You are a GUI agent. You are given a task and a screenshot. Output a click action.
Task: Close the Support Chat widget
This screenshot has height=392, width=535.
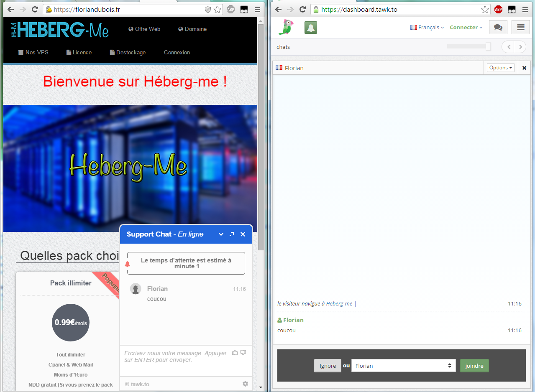point(243,234)
